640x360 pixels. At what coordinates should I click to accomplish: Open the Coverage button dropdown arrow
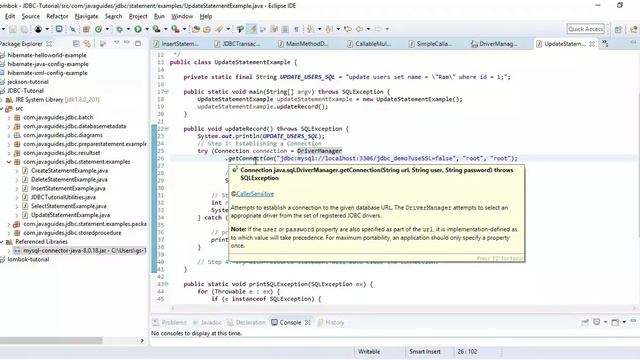(165, 29)
